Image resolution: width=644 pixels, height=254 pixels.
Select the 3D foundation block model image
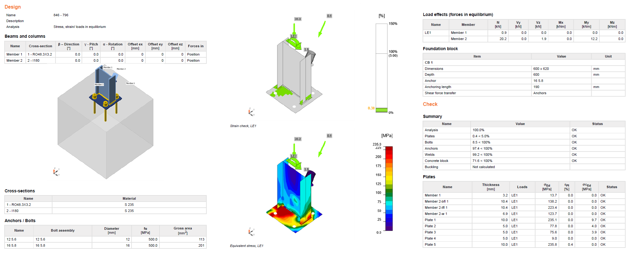pos(105,122)
